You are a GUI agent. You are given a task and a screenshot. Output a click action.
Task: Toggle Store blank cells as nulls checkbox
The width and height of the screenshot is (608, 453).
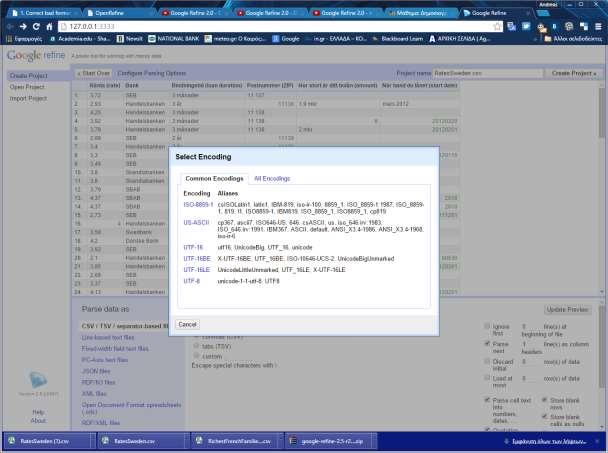[544, 417]
